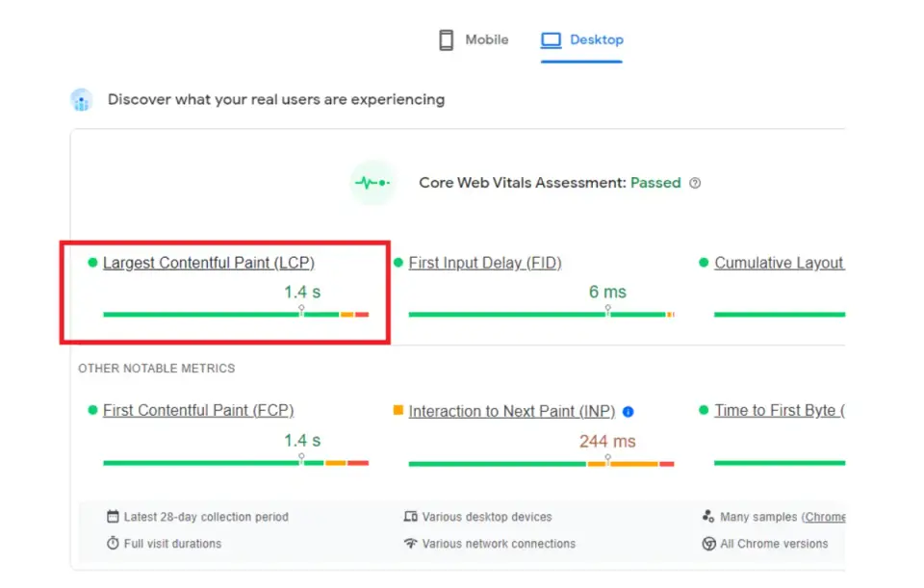Click the desktop laptop icon
The image size is (924, 588).
[551, 40]
